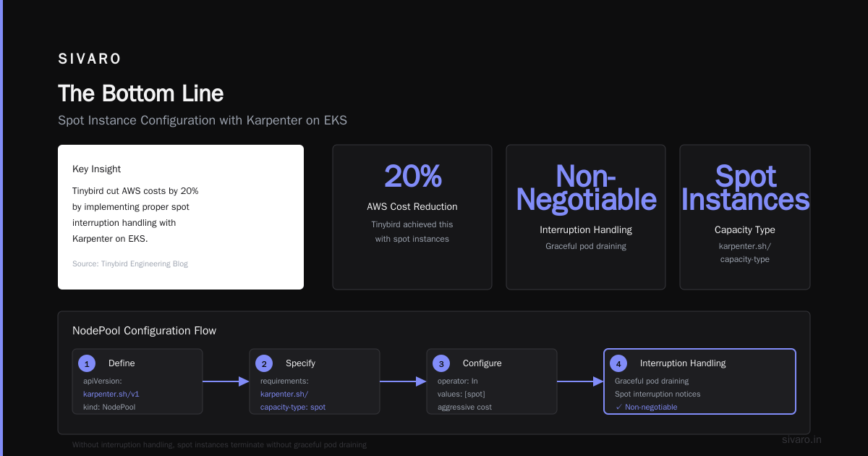Click the Key Insight white card
This screenshot has width=868, height=456.
click(x=181, y=217)
